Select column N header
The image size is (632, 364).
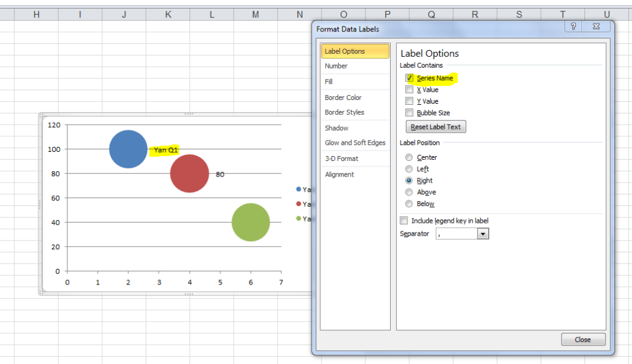pos(299,15)
